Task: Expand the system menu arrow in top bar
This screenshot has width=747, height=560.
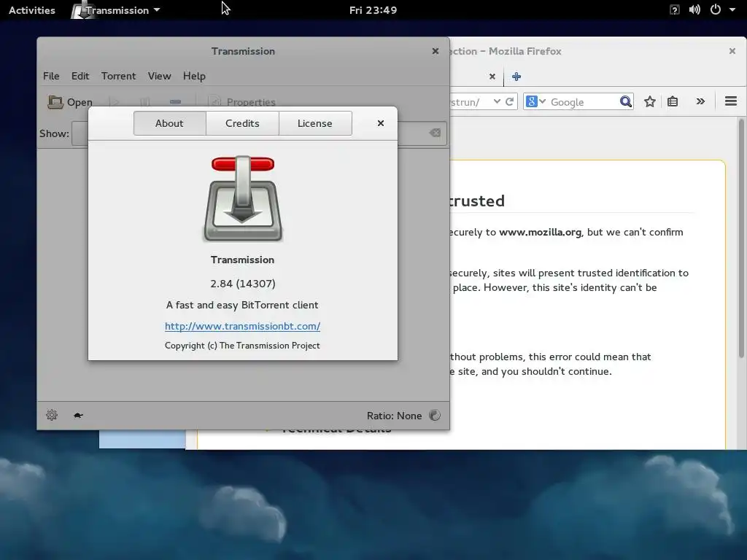Action: tap(732, 9)
